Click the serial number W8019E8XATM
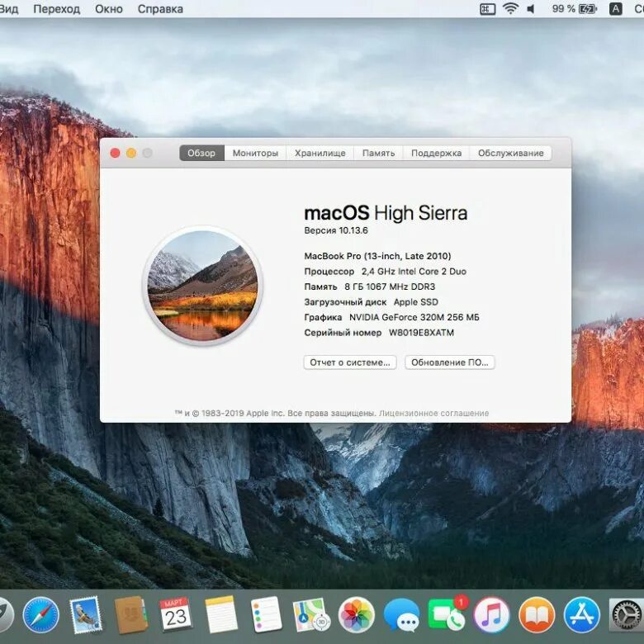The height and width of the screenshot is (644, 644). 421,333
